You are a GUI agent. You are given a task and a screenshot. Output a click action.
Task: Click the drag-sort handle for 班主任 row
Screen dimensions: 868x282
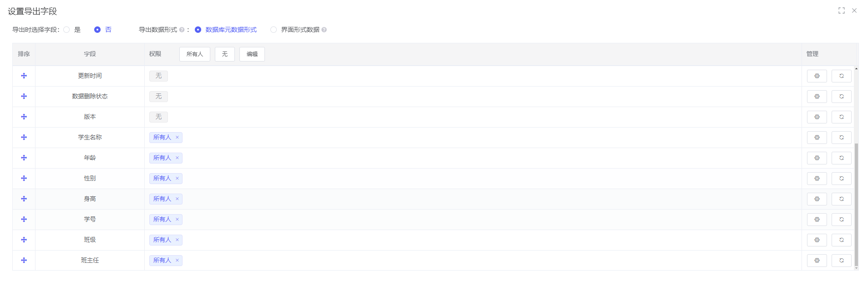pos(24,260)
